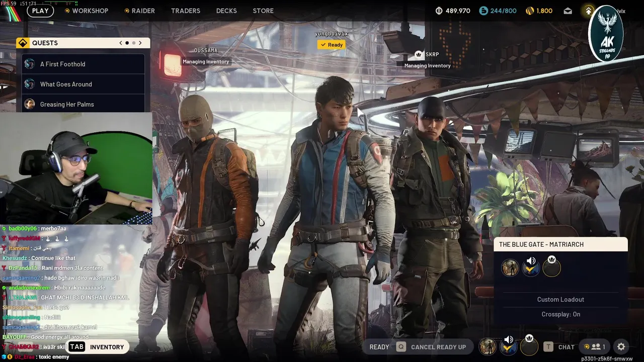Open the DECKS tab

(226, 11)
